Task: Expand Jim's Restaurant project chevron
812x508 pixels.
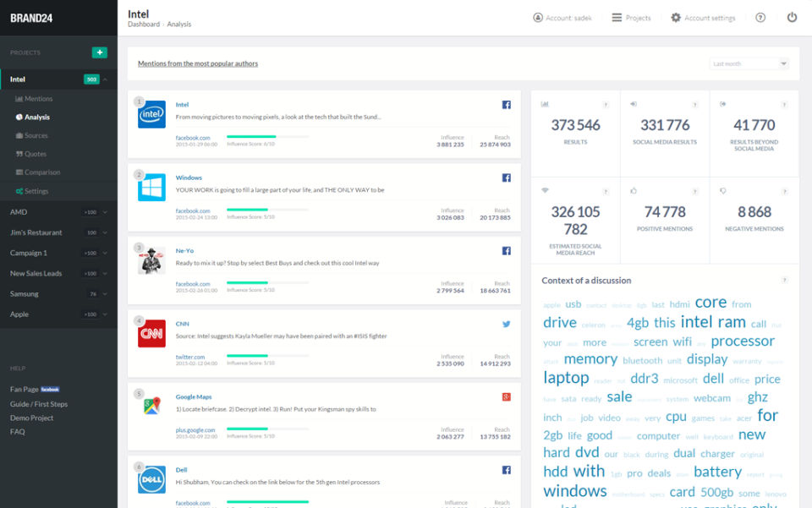Action: pyautogui.click(x=105, y=232)
